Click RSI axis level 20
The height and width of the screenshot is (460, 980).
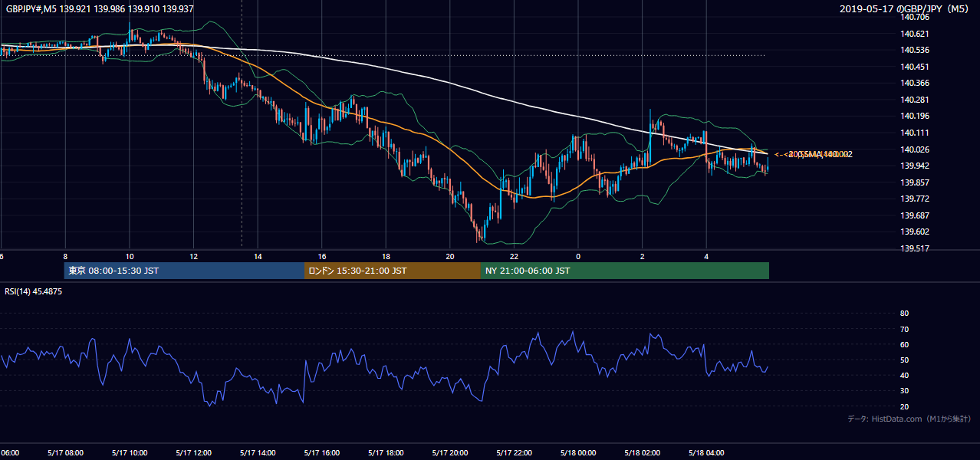904,406
